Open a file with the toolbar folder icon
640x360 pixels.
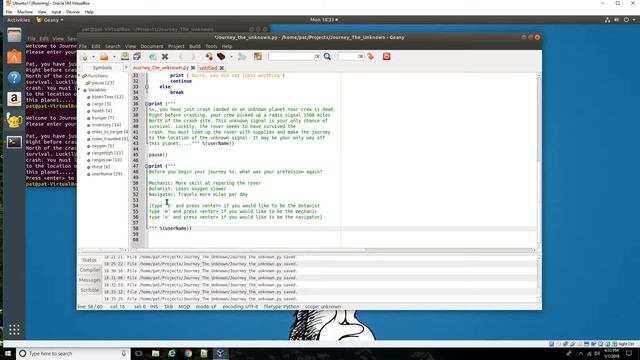(104, 57)
